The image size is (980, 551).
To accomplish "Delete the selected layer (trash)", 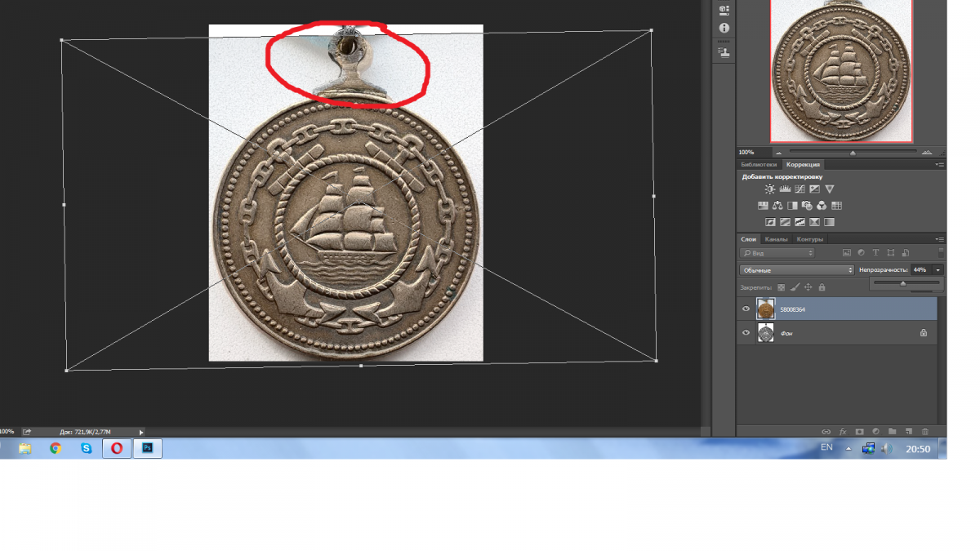I will point(925,431).
